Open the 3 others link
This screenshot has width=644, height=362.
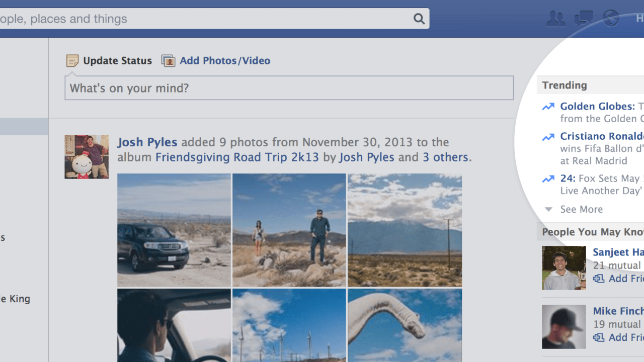(x=445, y=157)
